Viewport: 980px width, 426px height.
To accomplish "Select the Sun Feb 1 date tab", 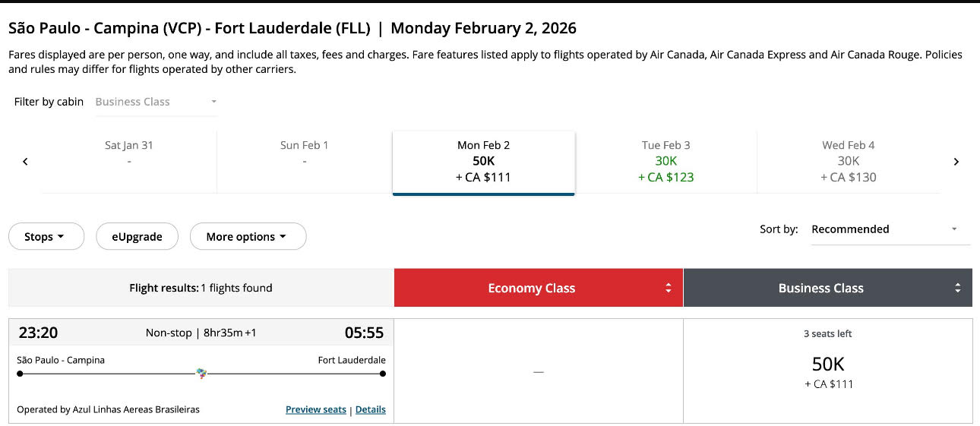I will click(305, 161).
